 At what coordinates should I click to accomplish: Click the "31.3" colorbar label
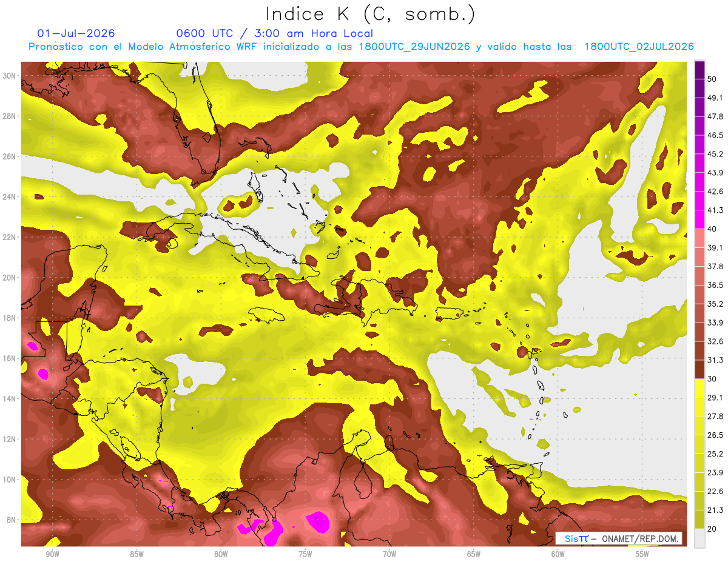pos(715,360)
